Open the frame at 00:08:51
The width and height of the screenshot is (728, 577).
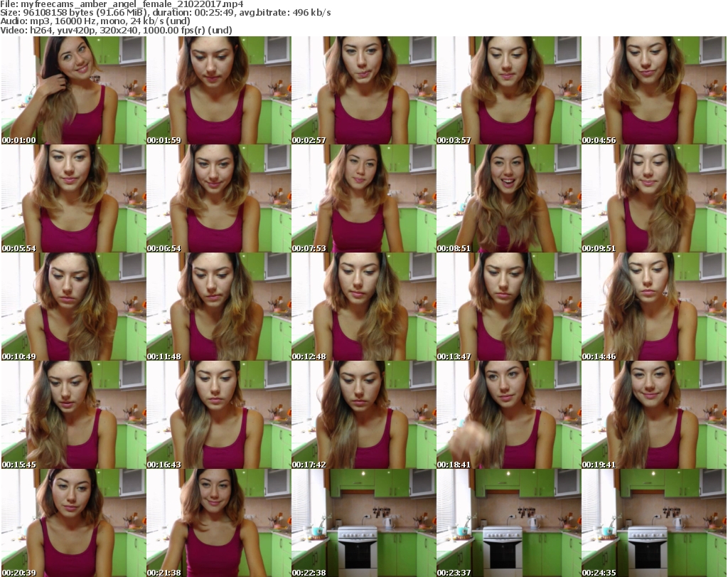click(x=509, y=198)
